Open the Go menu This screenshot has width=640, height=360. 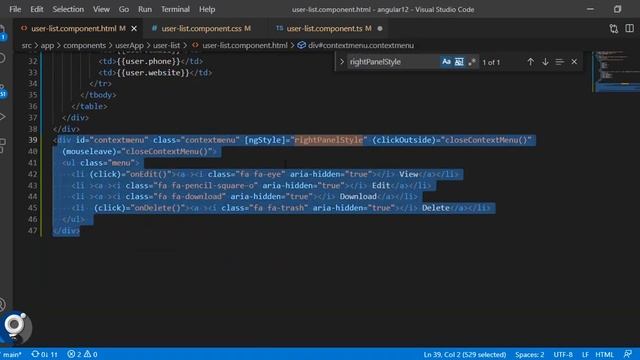click(x=124, y=9)
